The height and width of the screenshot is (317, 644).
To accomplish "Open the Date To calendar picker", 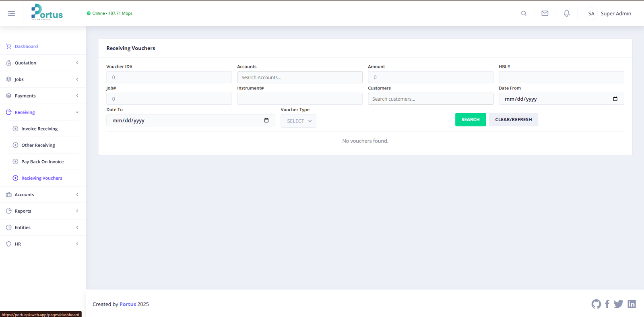I will coord(266,120).
